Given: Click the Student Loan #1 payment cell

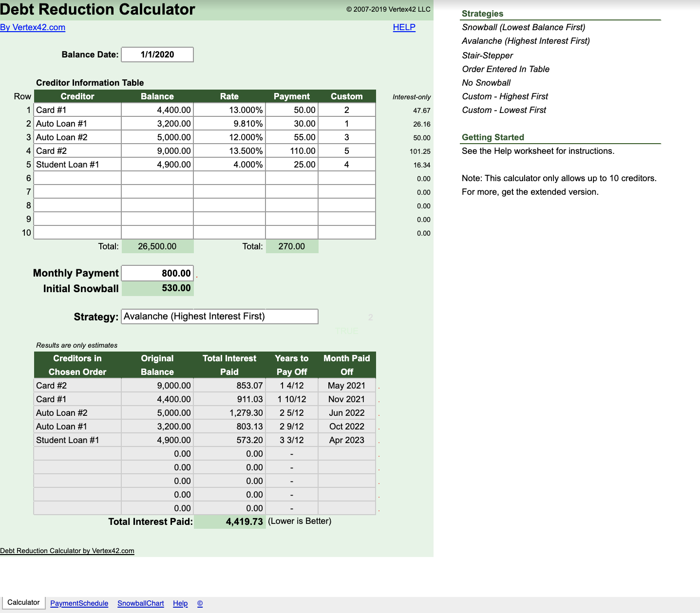Looking at the screenshot, I should (292, 165).
